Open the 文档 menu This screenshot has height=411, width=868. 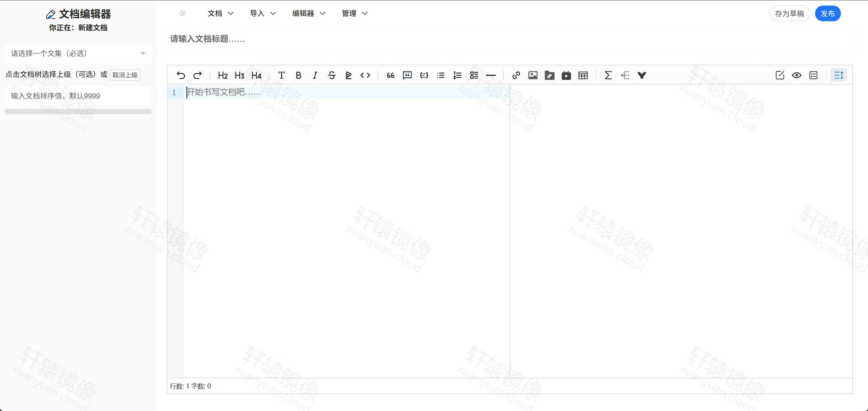click(221, 14)
